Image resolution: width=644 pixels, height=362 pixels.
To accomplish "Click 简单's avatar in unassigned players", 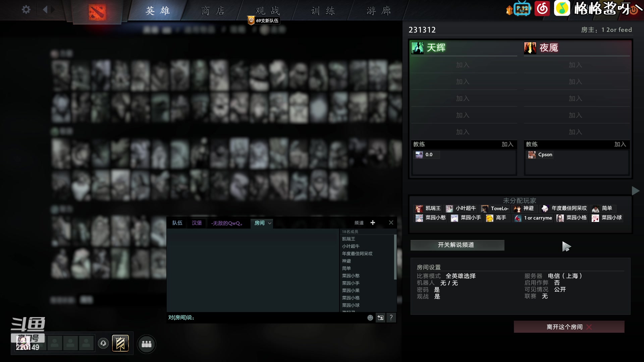I will coord(595,208).
